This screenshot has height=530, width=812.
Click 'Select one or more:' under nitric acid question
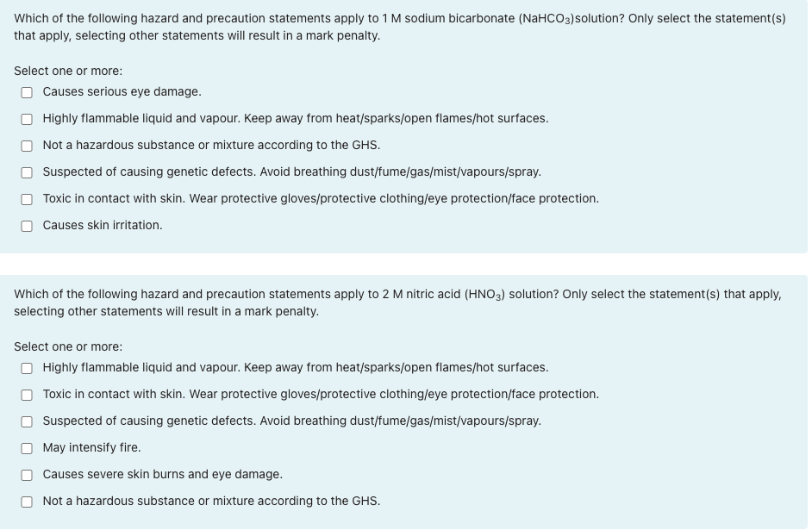pyautogui.click(x=68, y=346)
